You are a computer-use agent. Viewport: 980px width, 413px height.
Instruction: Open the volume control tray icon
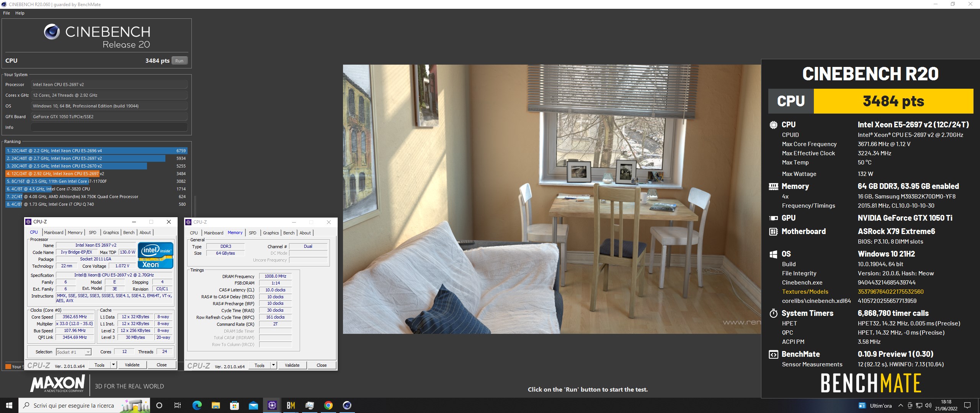928,406
